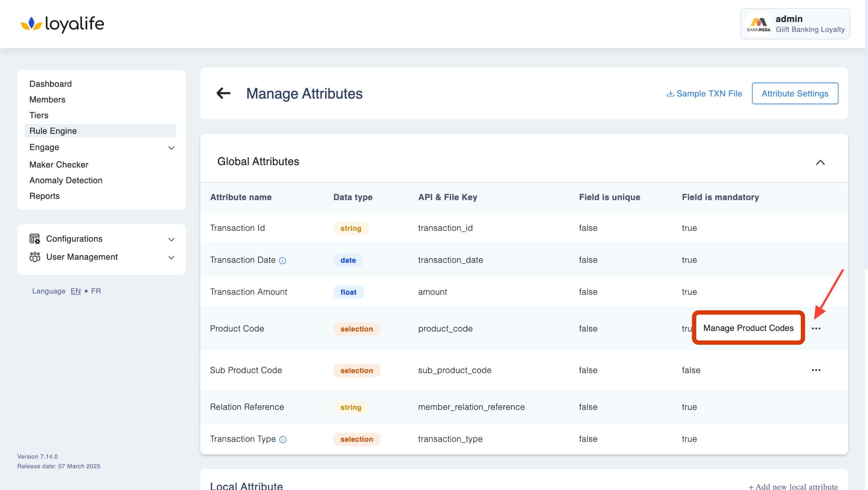
Task: Click the Transaction Type info icon
Action: [x=283, y=439]
